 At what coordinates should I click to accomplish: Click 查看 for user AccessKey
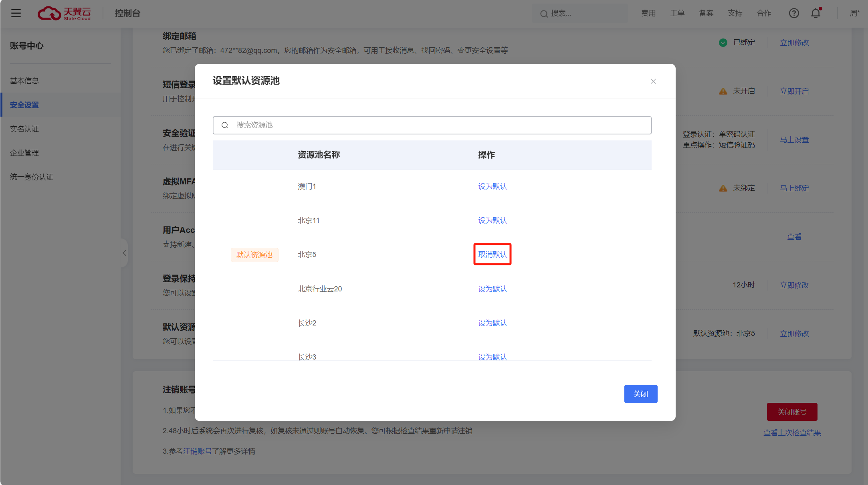[794, 237]
